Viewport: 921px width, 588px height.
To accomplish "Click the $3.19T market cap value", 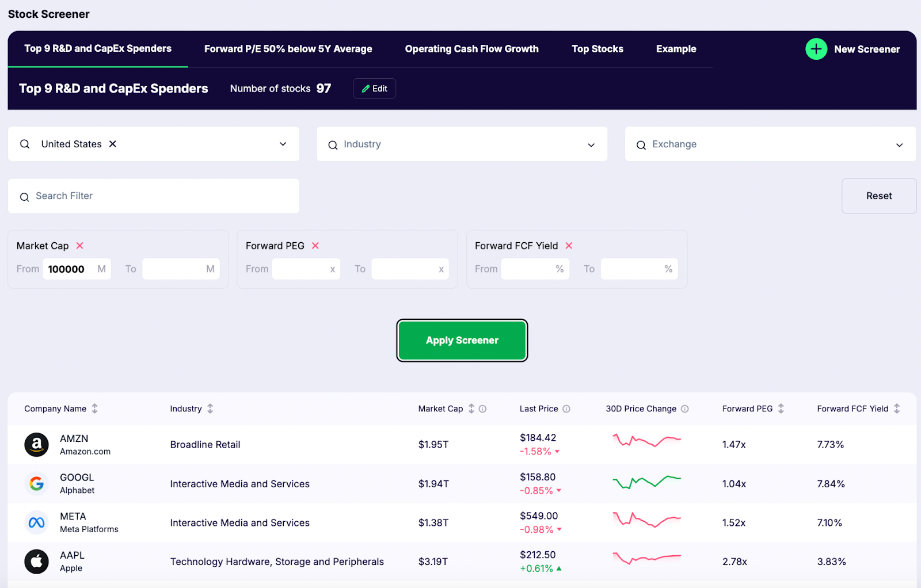I will [433, 562].
